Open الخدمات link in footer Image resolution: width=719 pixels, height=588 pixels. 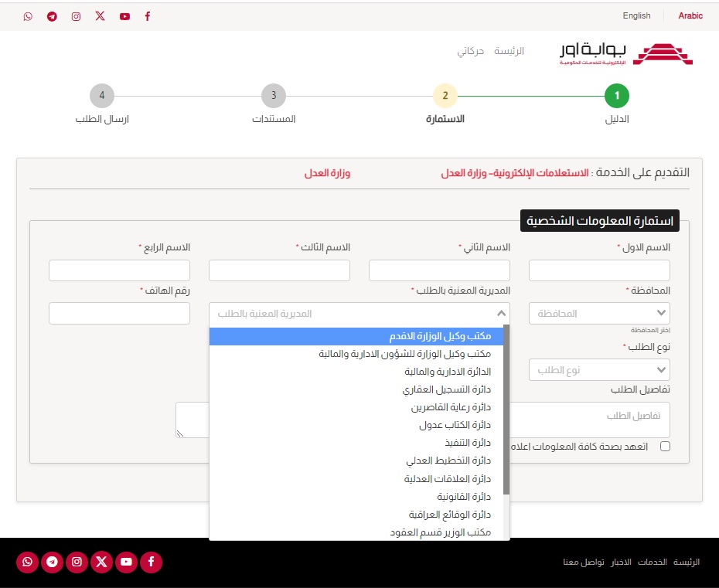pyautogui.click(x=653, y=562)
